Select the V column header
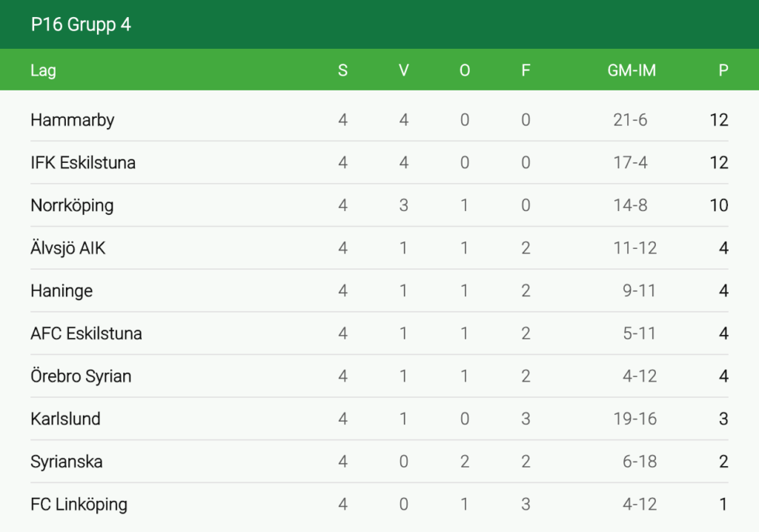 (404, 71)
